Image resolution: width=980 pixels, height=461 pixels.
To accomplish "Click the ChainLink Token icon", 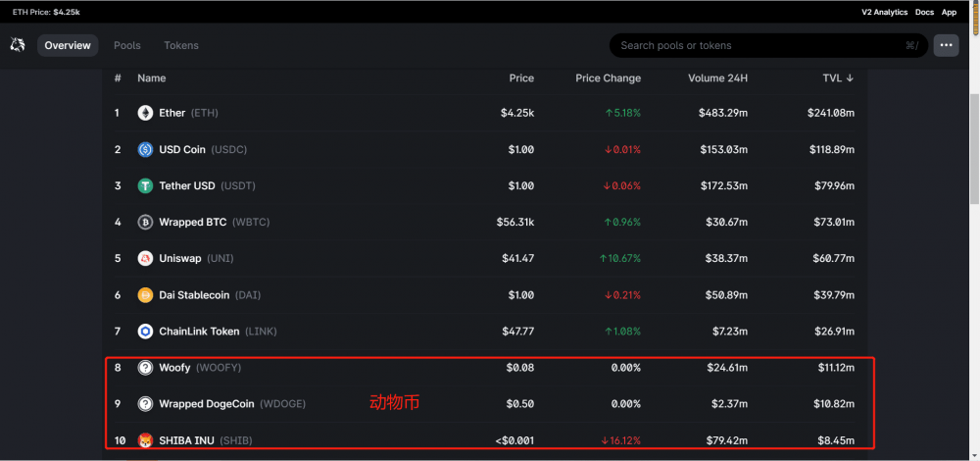I will pos(145,332).
